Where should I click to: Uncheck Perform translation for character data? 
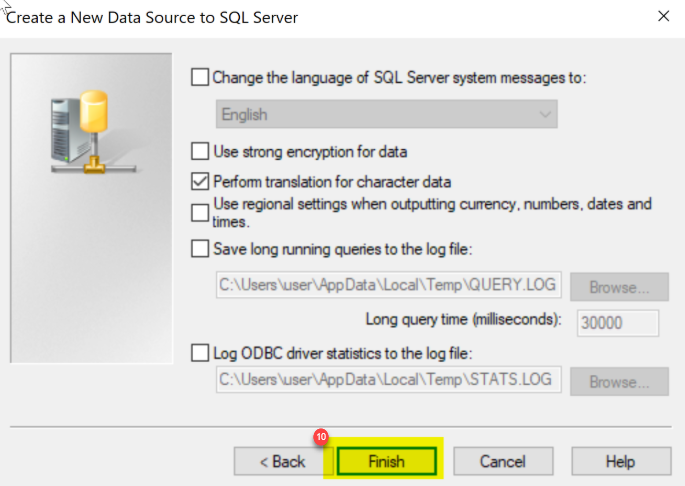coord(200,181)
